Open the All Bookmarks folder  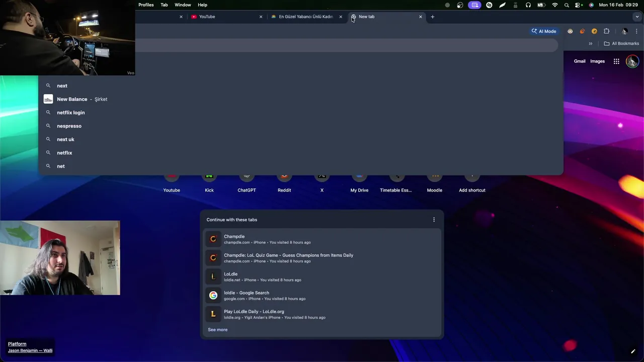pyautogui.click(x=621, y=44)
